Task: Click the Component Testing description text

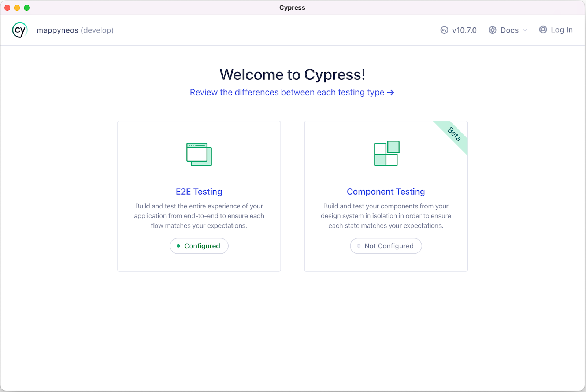Action: pyautogui.click(x=386, y=216)
